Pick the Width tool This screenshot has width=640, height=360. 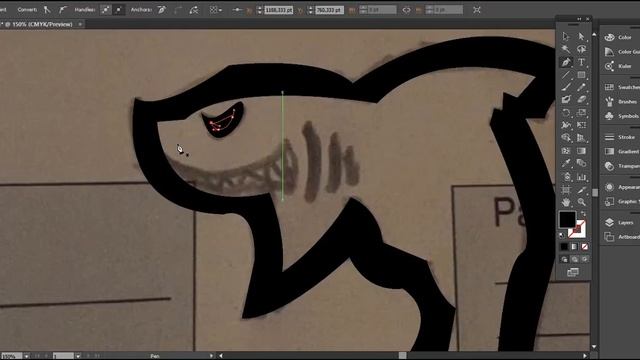point(566,125)
